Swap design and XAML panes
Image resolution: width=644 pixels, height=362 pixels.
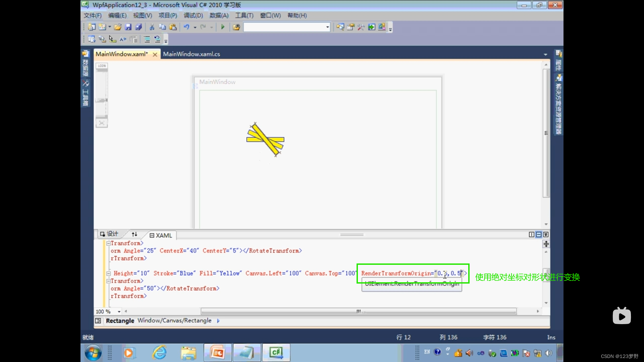click(x=135, y=234)
